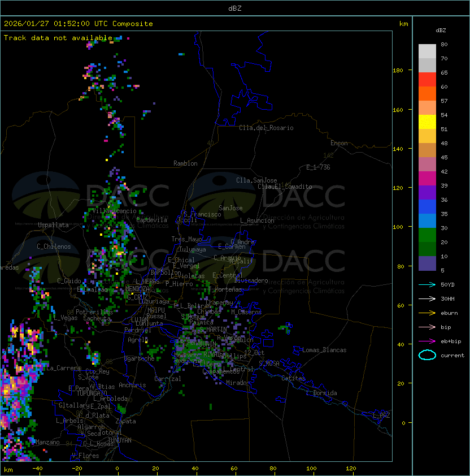Select the light blue 30-35 dBZ swatch
470x476 pixels.
coord(427,220)
